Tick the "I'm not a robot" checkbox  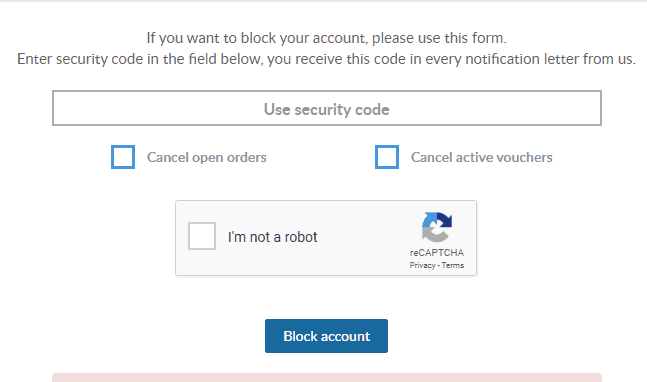[202, 236]
